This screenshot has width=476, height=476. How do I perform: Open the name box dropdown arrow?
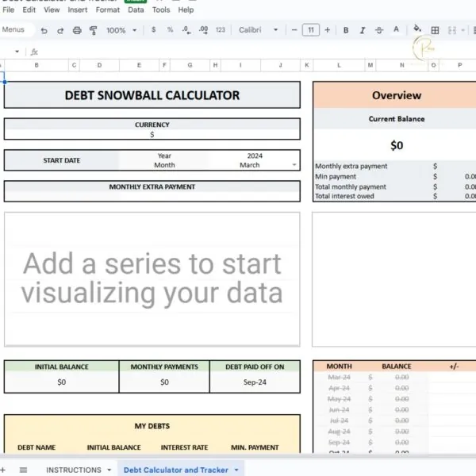(17, 52)
